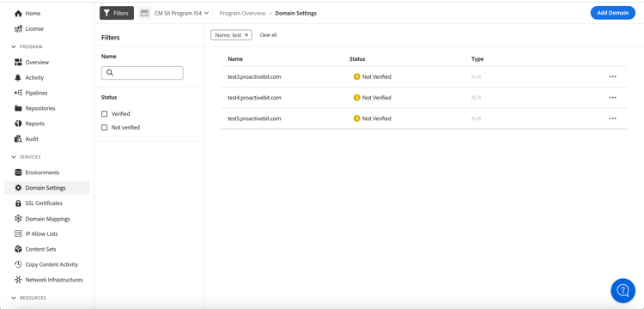Screen dimensions: 644x309
Task: Click the Overview grid icon
Action: 18,63
